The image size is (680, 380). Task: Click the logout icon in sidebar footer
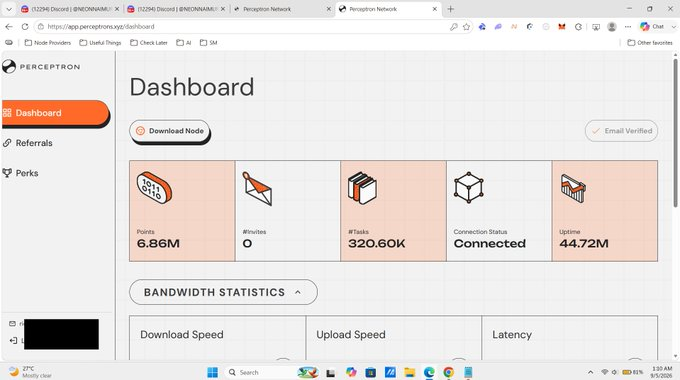(13, 341)
